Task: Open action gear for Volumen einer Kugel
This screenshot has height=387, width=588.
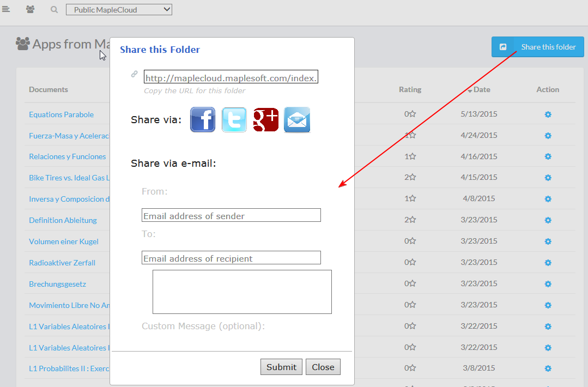Action: [x=548, y=241]
